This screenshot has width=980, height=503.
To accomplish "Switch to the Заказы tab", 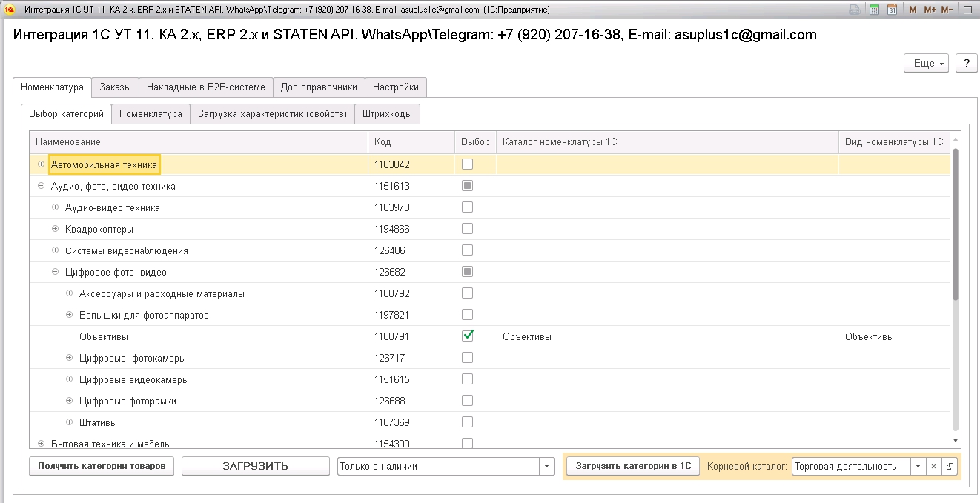I will pyautogui.click(x=115, y=87).
